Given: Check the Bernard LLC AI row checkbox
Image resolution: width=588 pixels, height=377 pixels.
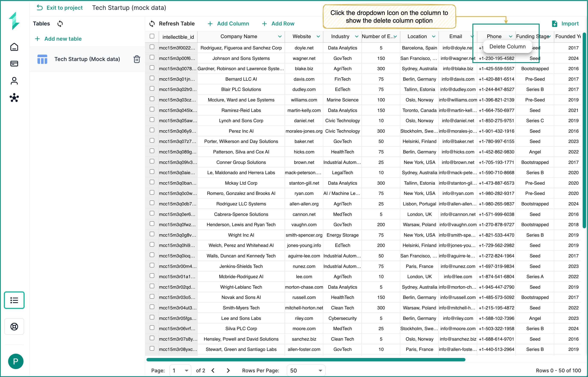Looking at the screenshot, I should tap(152, 78).
